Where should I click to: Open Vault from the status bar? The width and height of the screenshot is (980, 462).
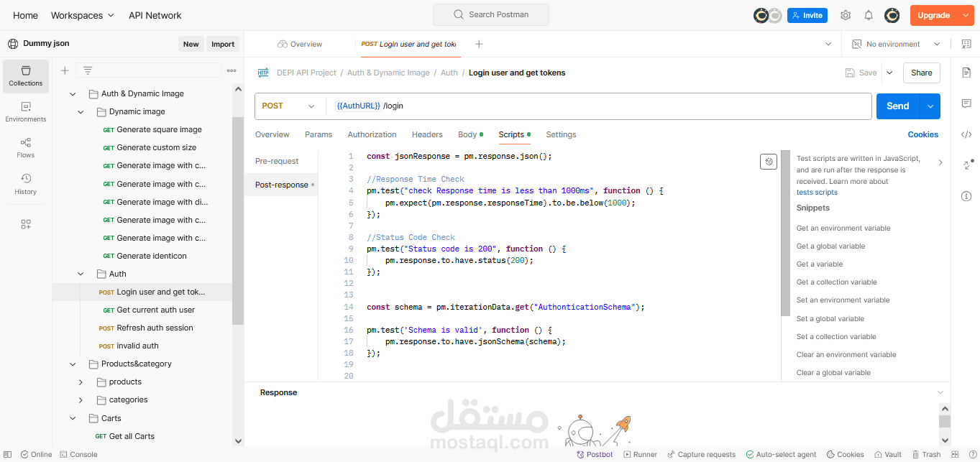tap(887, 454)
